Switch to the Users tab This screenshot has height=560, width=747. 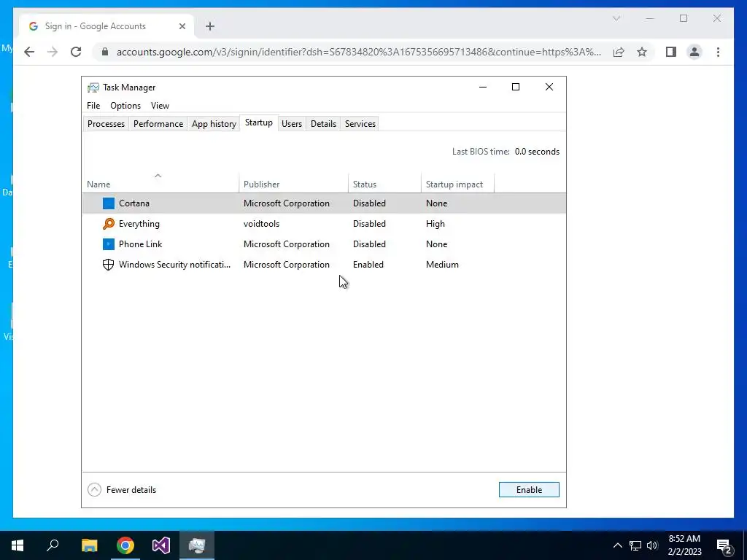(292, 124)
